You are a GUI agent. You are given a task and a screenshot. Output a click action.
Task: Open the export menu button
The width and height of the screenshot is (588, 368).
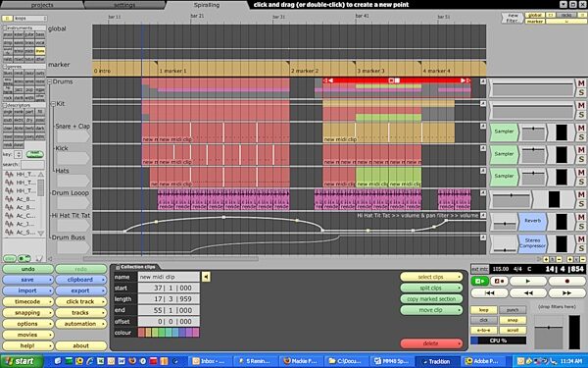pos(80,290)
